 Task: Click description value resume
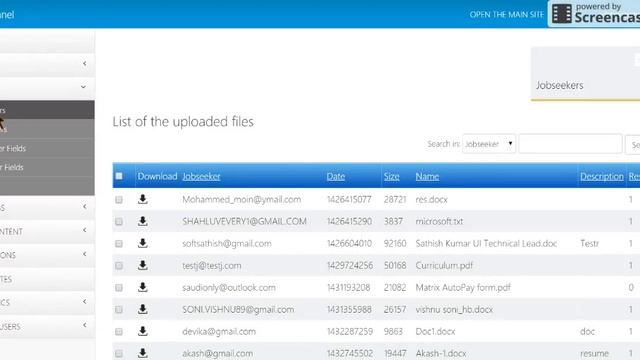tap(594, 353)
